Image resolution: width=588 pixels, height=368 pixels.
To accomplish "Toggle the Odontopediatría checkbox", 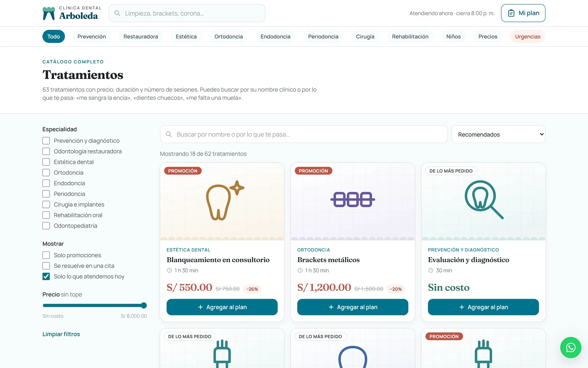I will (x=46, y=226).
